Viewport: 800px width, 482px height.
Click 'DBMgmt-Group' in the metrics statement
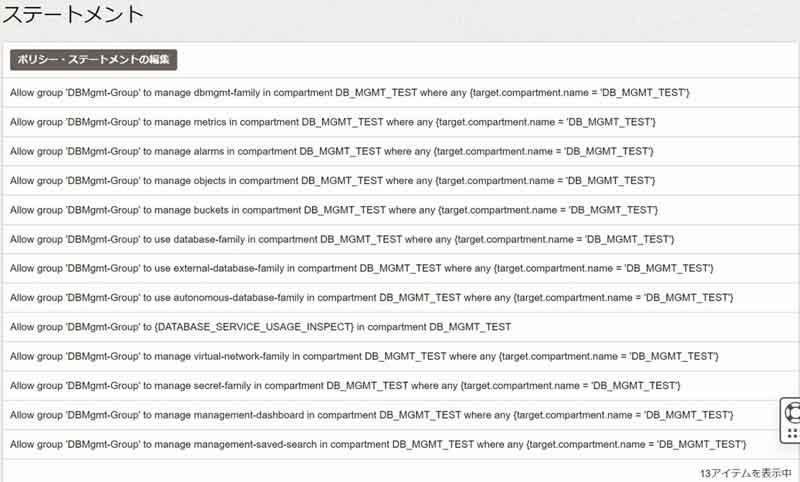tap(103, 122)
